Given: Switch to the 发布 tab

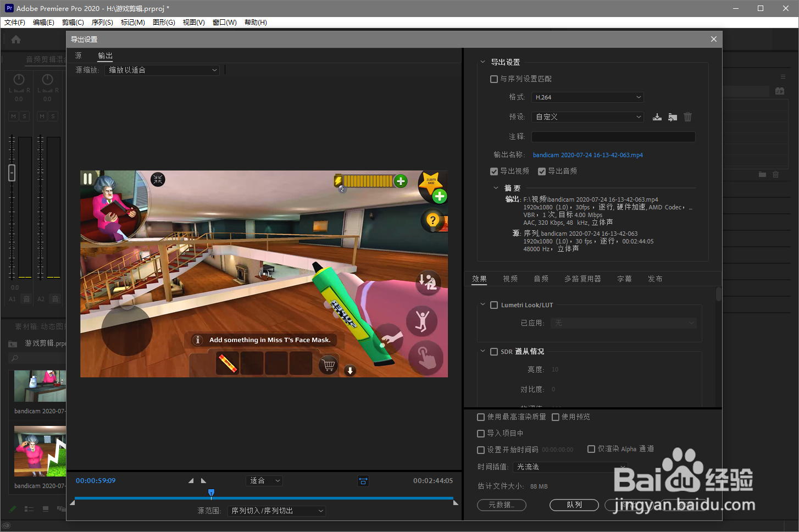Looking at the screenshot, I should point(655,279).
